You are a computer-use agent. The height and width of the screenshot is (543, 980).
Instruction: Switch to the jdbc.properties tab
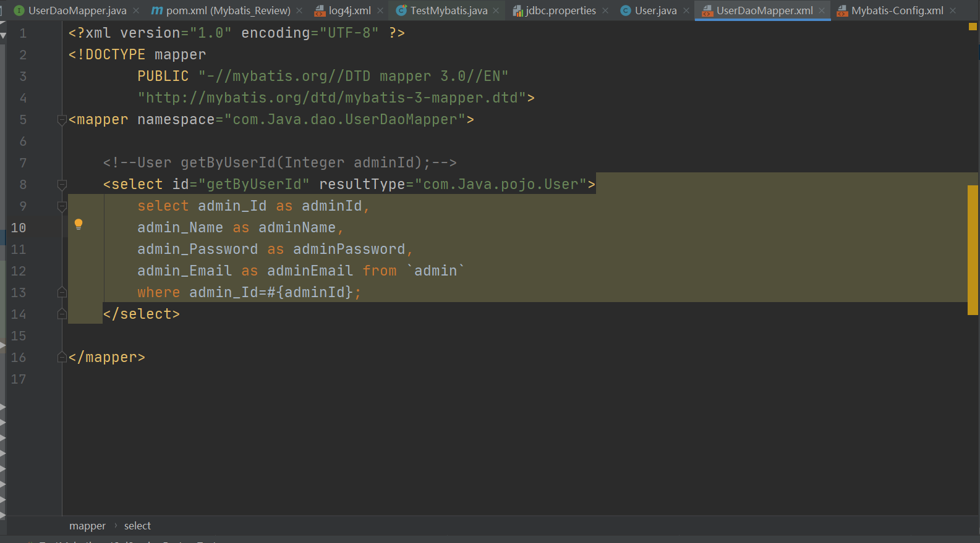click(x=561, y=11)
